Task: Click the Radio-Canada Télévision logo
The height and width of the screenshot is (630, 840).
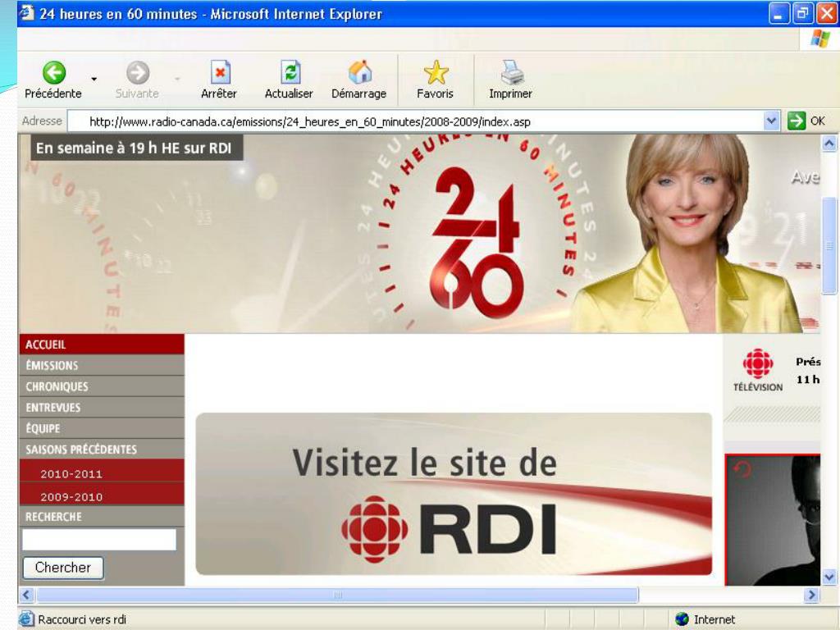Action: point(757,370)
